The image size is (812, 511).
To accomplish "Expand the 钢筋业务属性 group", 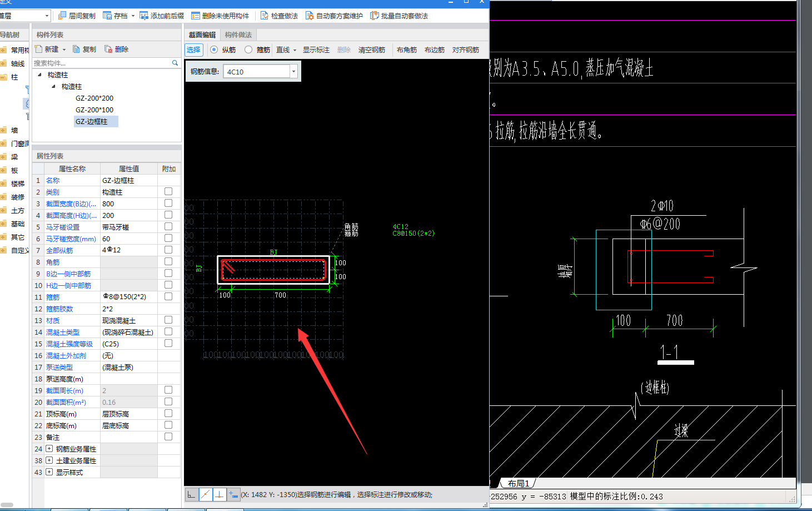I will 49,448.
